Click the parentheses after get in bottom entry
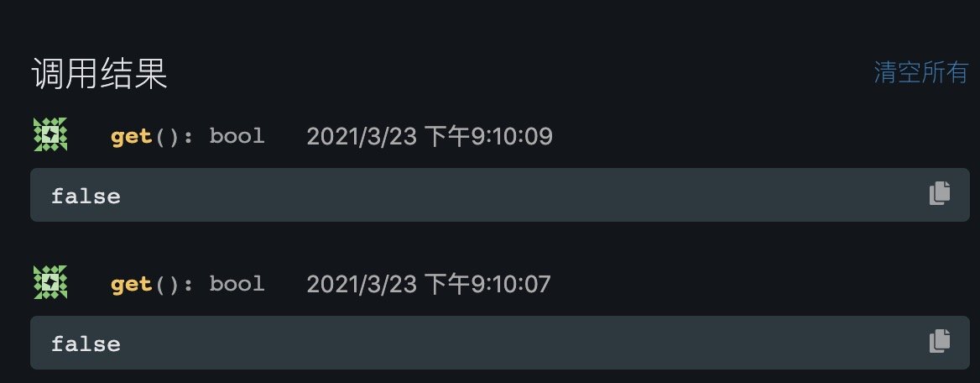Image resolution: width=980 pixels, height=383 pixels. (x=167, y=284)
